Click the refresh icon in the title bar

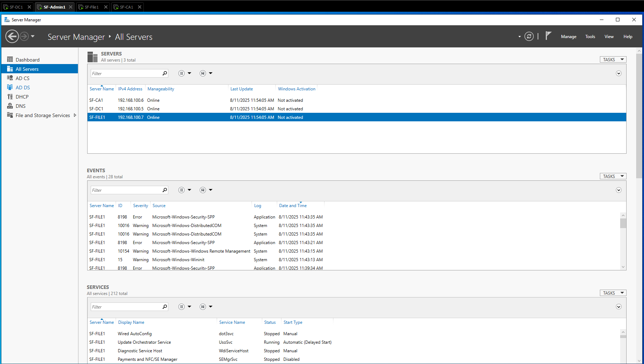coord(529,36)
